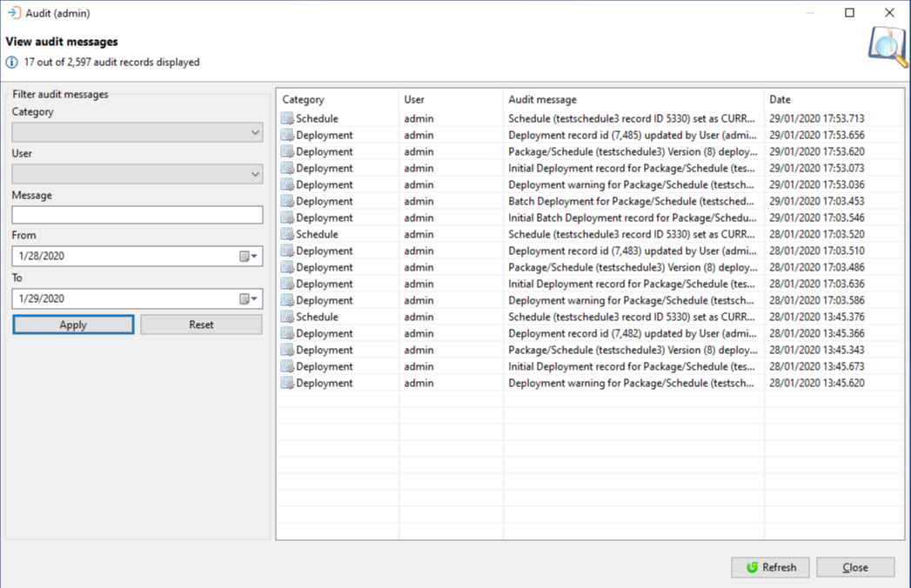Click the Schedule row icon dated 28/01/2020 13:45.376
The width and height of the screenshot is (911, 588).
click(x=287, y=317)
